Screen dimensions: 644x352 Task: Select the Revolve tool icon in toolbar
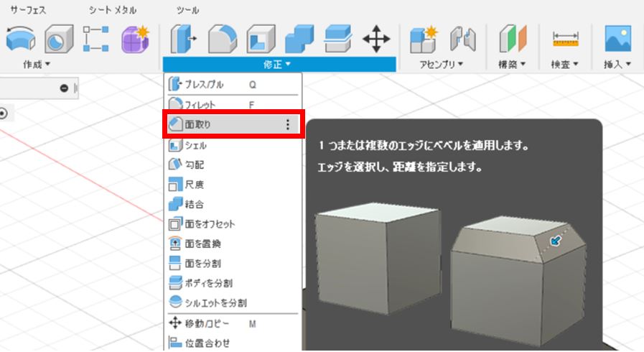(x=21, y=39)
